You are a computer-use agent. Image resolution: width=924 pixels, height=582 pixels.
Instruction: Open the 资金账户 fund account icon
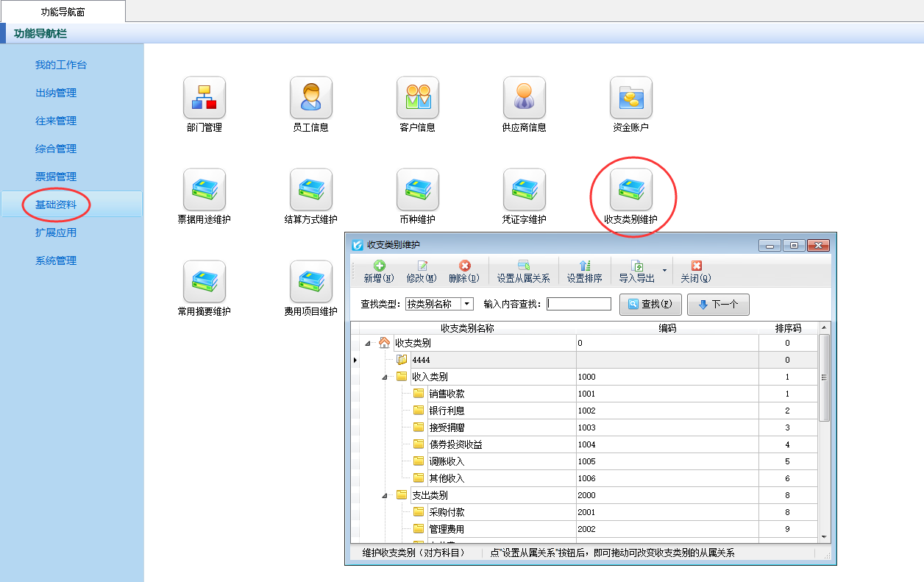point(630,99)
